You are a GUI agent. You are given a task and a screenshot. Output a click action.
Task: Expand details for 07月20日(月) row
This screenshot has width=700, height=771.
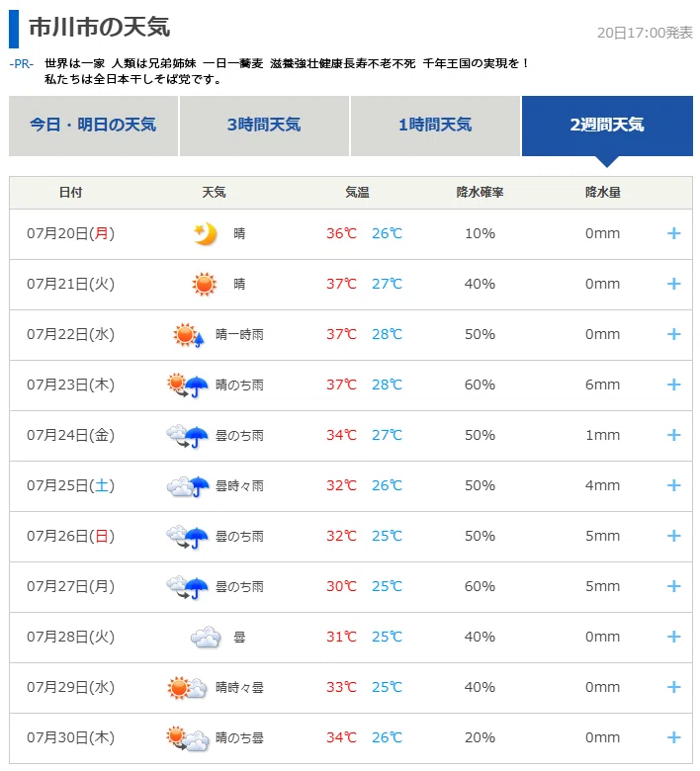click(x=673, y=233)
